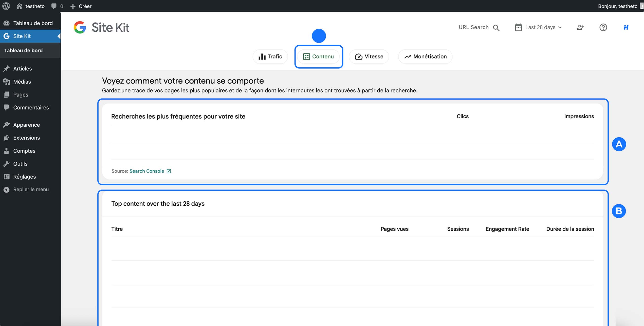The width and height of the screenshot is (644, 326).
Task: Click the share access user icon
Action: pos(580,27)
